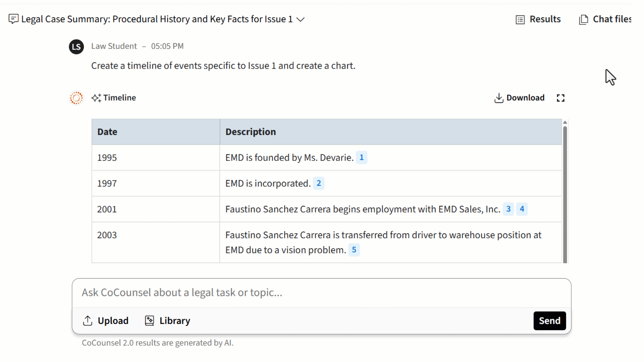Click the CoCounsel orange circle logo

76,98
